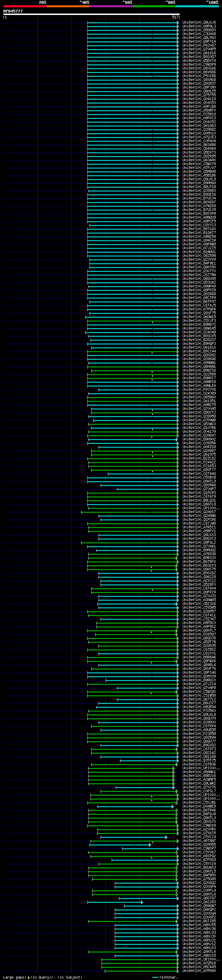Select hit label UniRef100_Q9FXM0

(199, 88)
